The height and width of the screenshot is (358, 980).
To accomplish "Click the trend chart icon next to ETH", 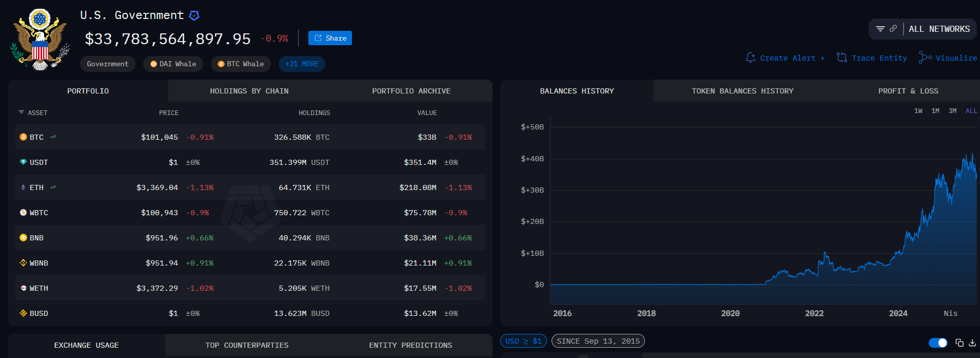I will click(x=53, y=187).
